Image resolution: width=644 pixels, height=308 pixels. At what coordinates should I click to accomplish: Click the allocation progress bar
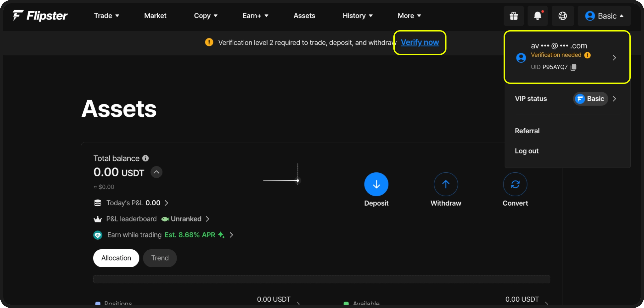pyautogui.click(x=322, y=279)
